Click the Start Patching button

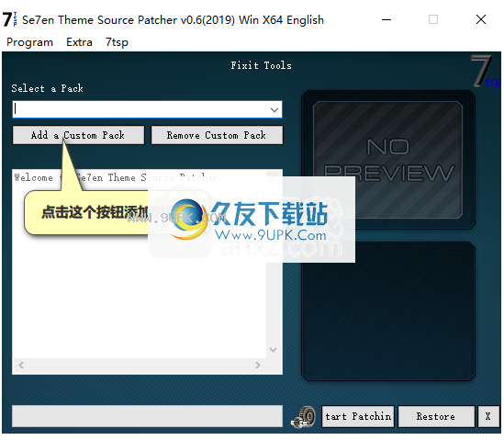tap(358, 416)
